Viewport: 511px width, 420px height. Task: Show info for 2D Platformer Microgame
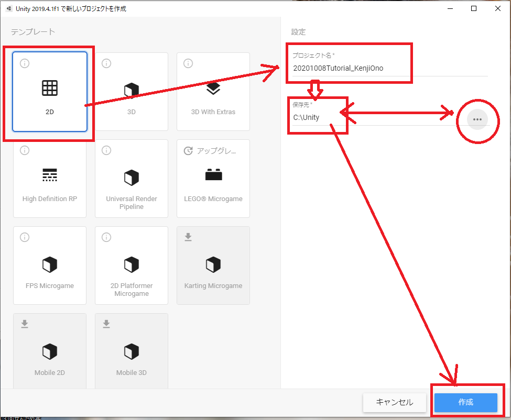[106, 237]
